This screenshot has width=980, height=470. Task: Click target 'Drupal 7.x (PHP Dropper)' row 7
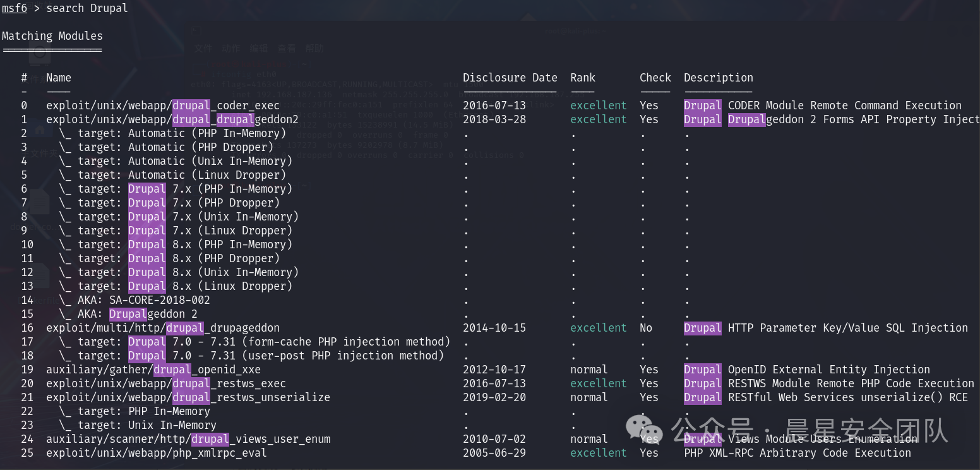pos(169,203)
